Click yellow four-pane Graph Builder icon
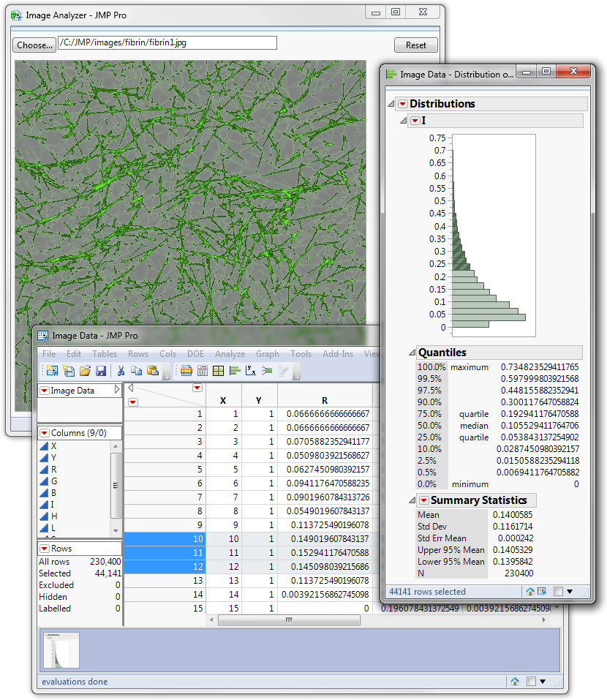The height and width of the screenshot is (700, 607). 218,371
